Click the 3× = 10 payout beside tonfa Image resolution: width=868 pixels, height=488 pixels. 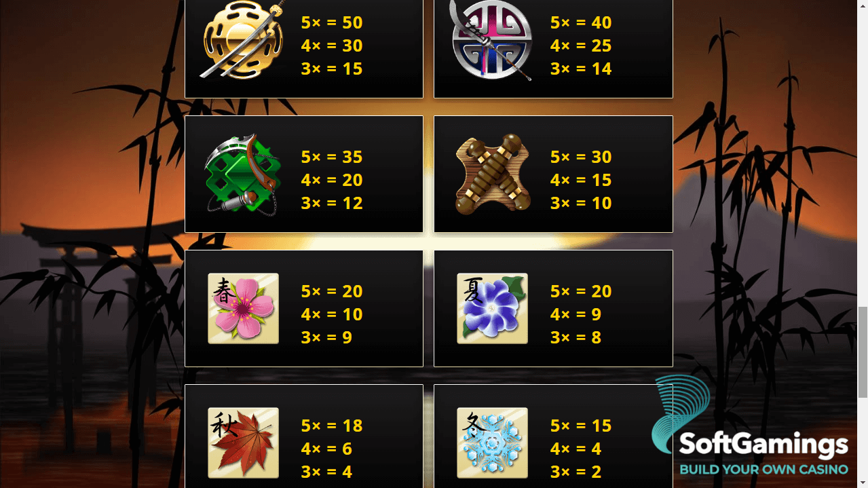coord(581,203)
